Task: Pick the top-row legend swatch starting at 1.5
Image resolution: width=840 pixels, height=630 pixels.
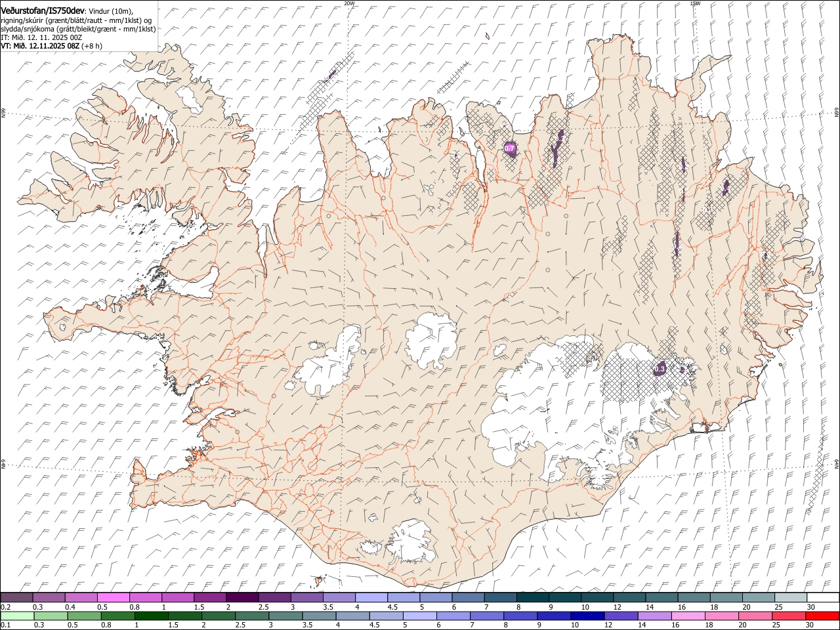Action: pyautogui.click(x=210, y=597)
